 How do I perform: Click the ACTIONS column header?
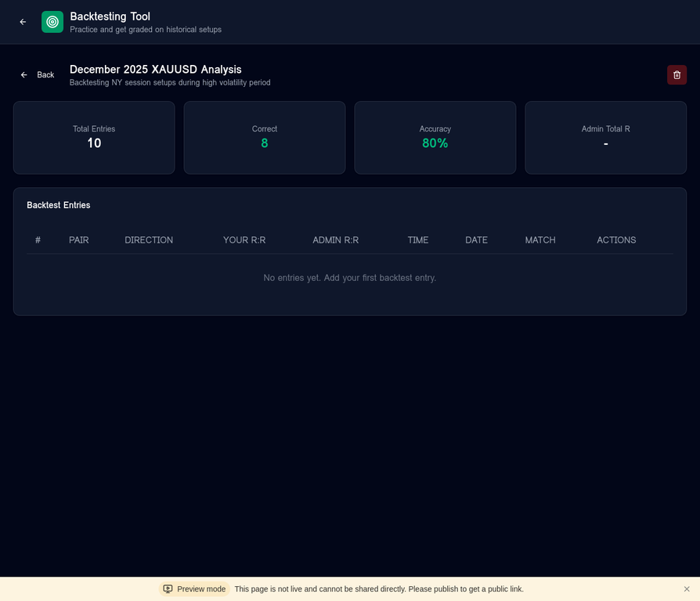coord(616,240)
